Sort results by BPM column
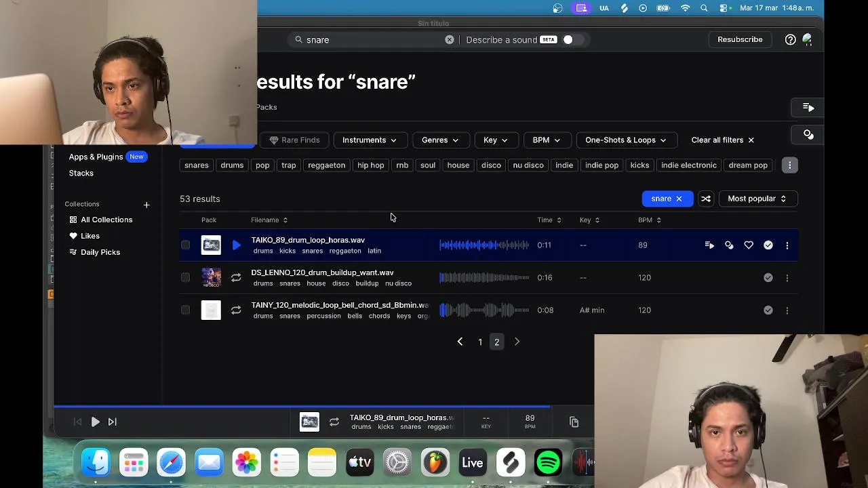Screen dimensions: 868x488 [650, 220]
